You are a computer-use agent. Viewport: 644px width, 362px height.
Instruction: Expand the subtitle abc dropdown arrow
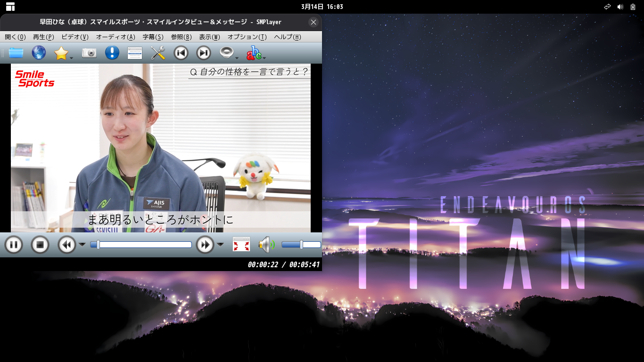[x=264, y=58]
